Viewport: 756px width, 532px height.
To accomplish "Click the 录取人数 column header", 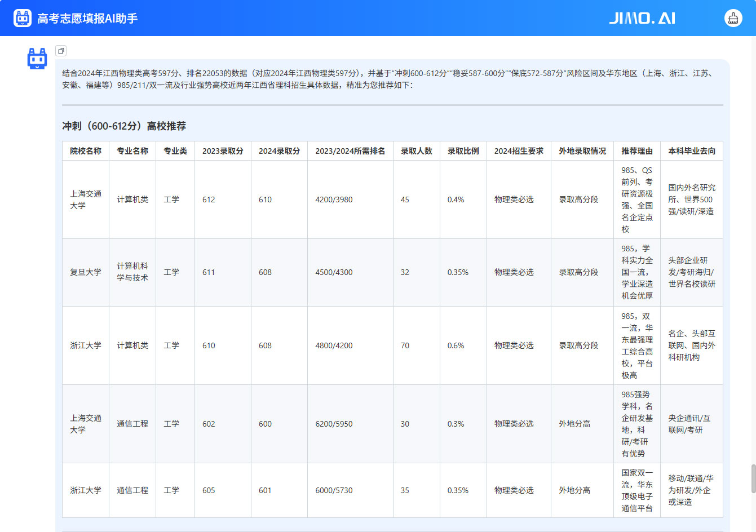I will [417, 151].
